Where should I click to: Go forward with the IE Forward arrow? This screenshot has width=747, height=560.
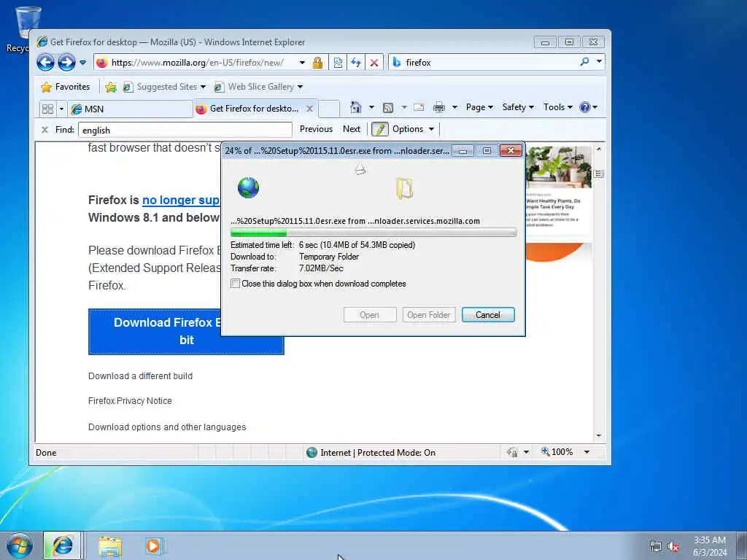tap(66, 63)
